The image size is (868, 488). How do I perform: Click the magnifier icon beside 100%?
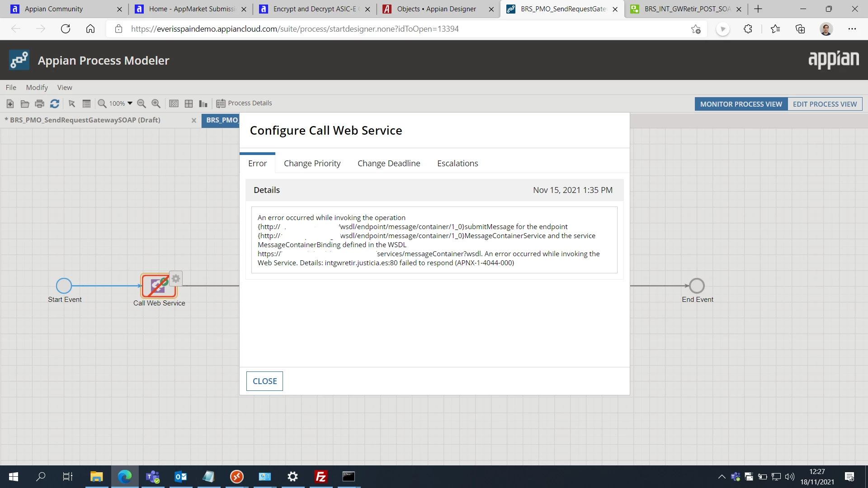pyautogui.click(x=102, y=104)
